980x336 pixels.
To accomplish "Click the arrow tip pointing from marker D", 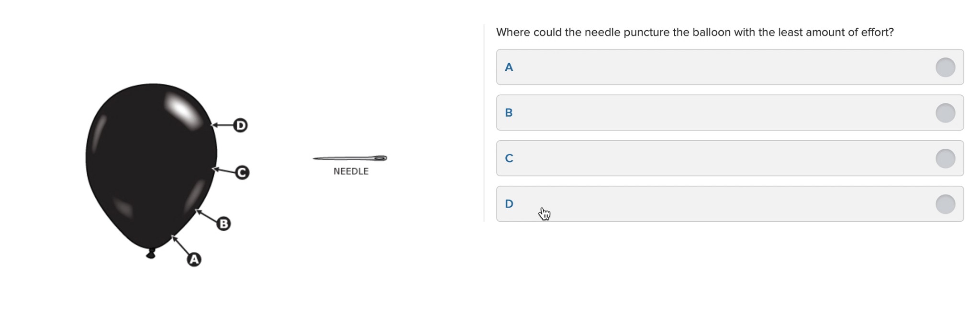I will click(213, 125).
